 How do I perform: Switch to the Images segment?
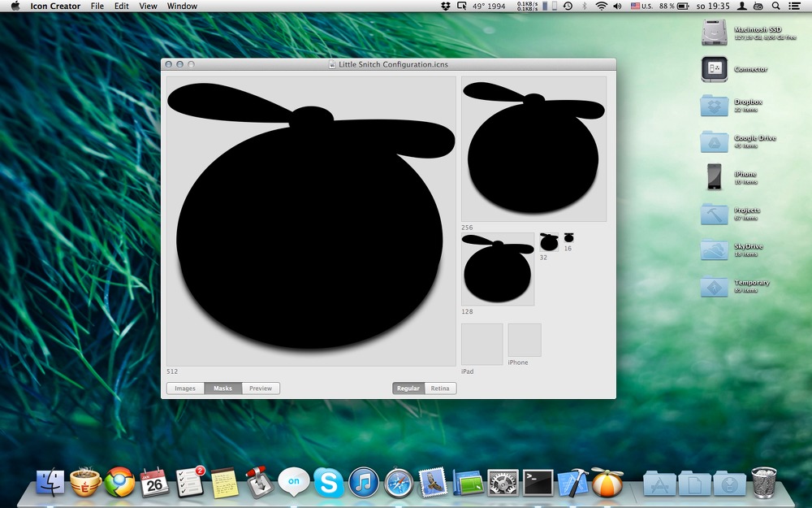(x=185, y=389)
